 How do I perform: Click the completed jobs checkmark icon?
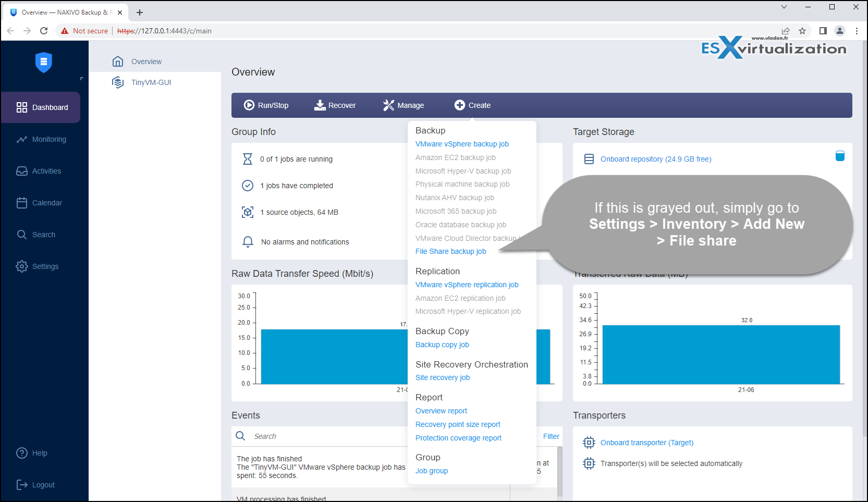tap(248, 186)
